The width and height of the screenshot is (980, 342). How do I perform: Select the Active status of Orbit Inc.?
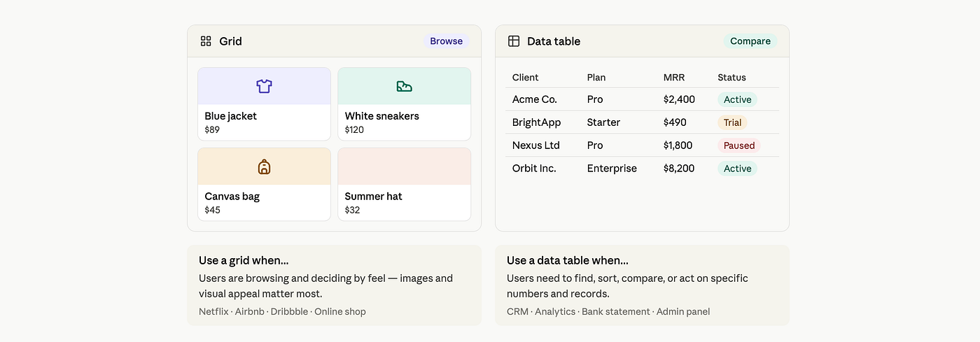[738, 169]
